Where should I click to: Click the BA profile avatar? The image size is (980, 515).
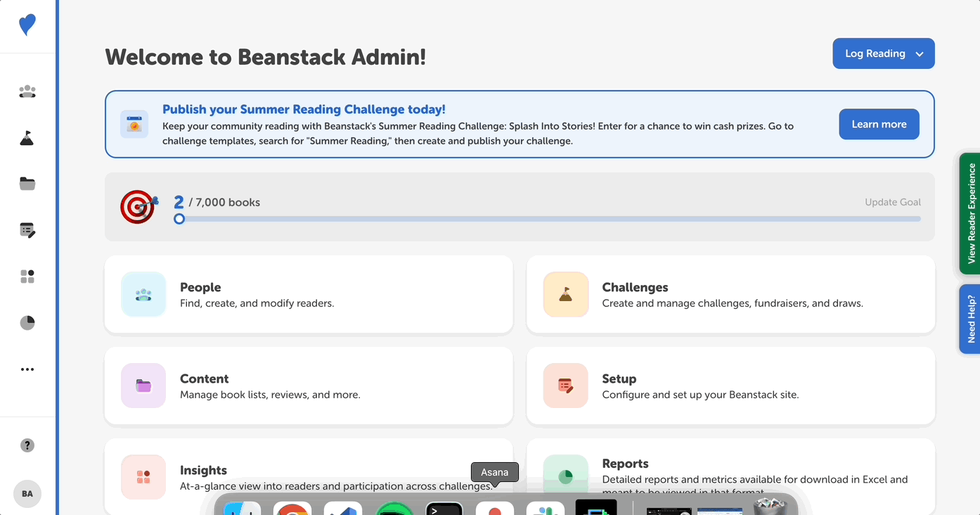[x=27, y=494]
